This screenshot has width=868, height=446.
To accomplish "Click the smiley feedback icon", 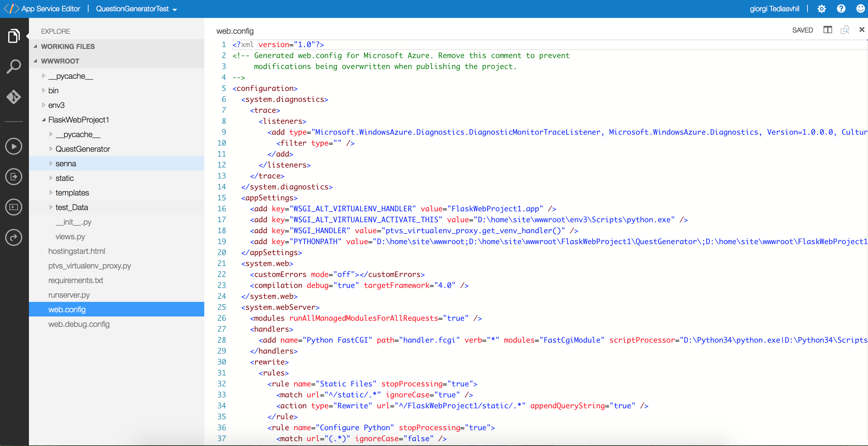I will click(x=860, y=9).
